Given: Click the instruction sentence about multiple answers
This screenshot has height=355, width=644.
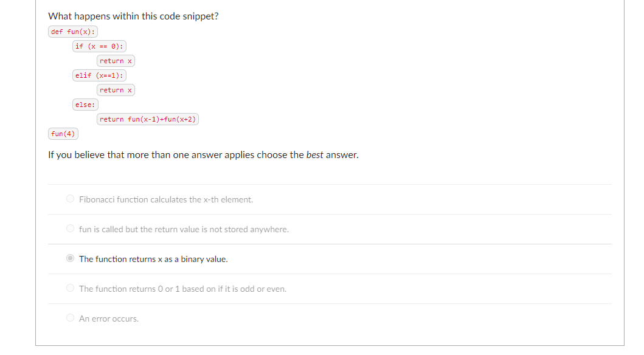Looking at the screenshot, I should (x=203, y=154).
